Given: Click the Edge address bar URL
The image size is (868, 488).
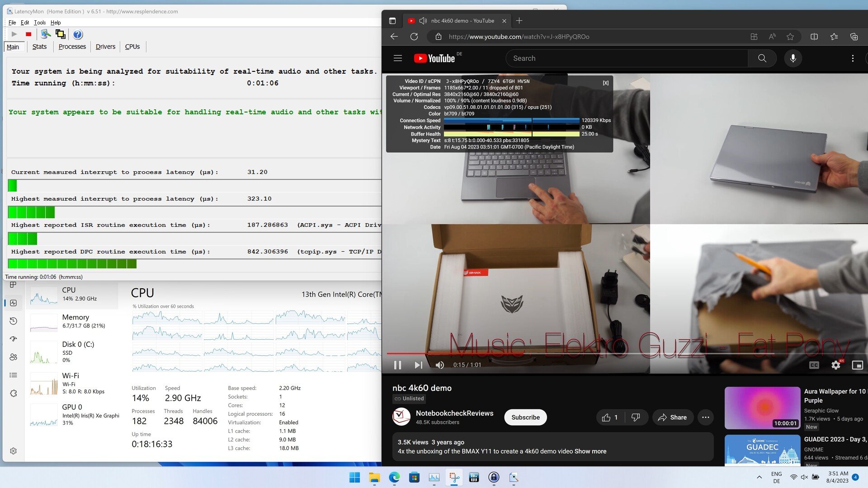Looking at the screenshot, I should [519, 37].
